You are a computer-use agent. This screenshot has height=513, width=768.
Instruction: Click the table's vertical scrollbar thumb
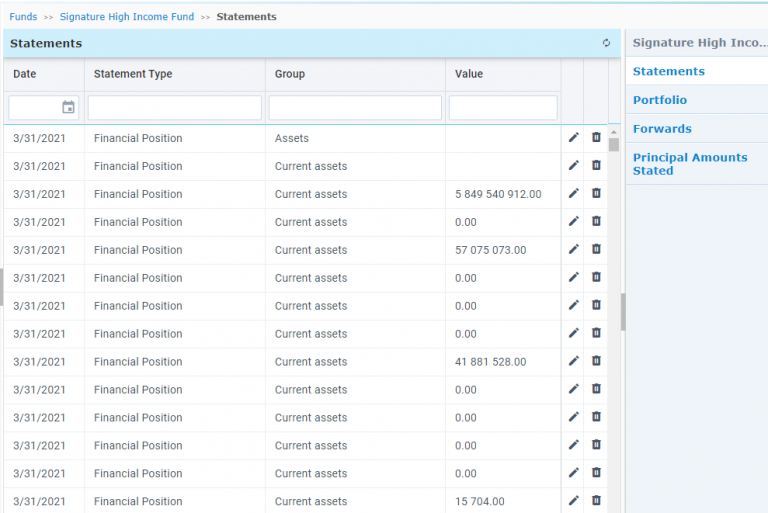[x=613, y=144]
